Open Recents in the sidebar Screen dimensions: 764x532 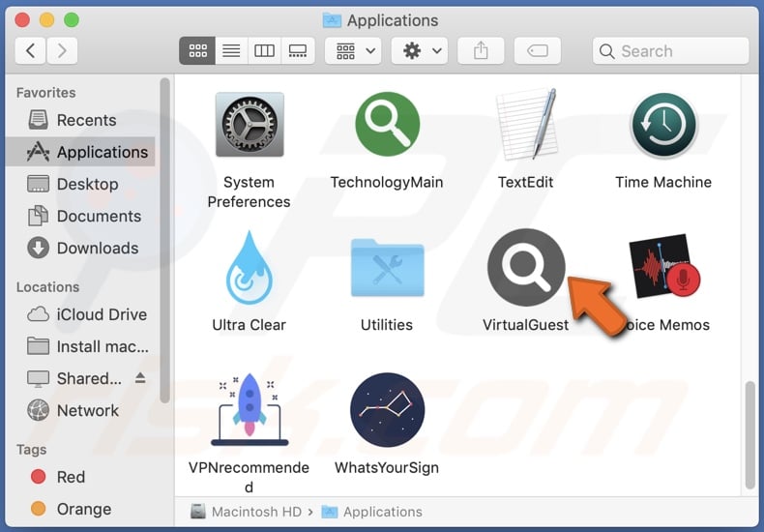[x=80, y=120]
